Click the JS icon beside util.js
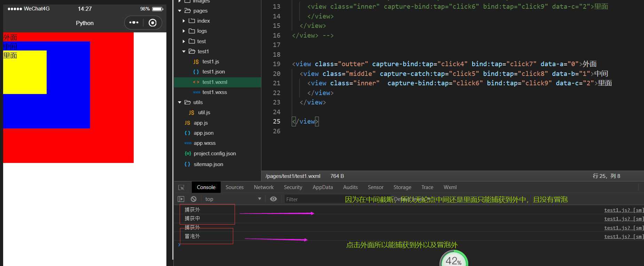The width and height of the screenshot is (644, 266). 191,112
